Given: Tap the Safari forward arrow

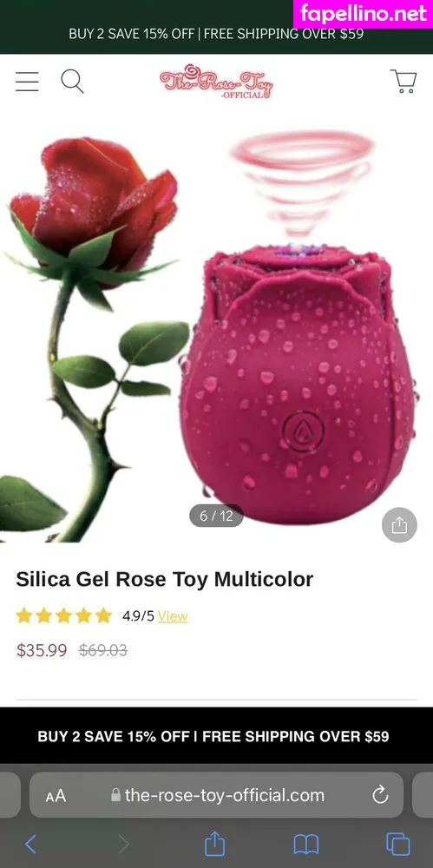Looking at the screenshot, I should pyautogui.click(x=123, y=845).
